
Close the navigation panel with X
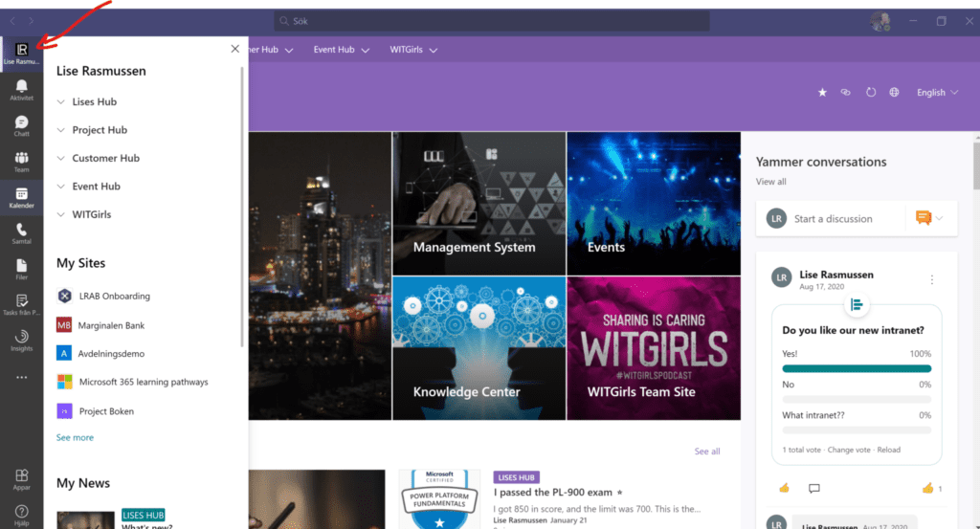click(235, 49)
